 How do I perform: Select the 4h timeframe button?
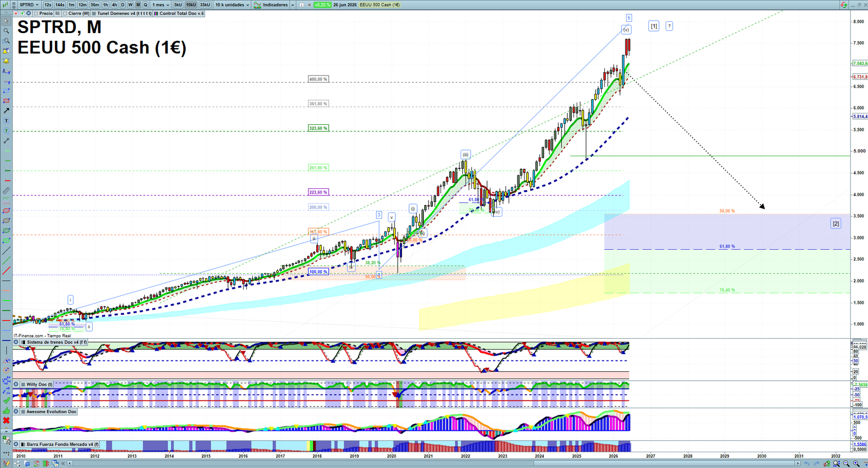click(x=114, y=5)
